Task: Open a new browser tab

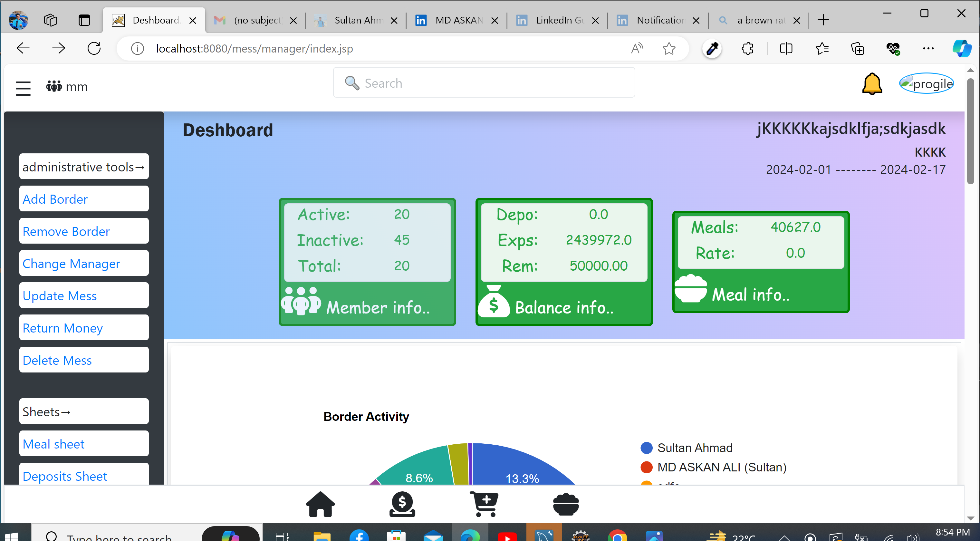Action: 823,20
